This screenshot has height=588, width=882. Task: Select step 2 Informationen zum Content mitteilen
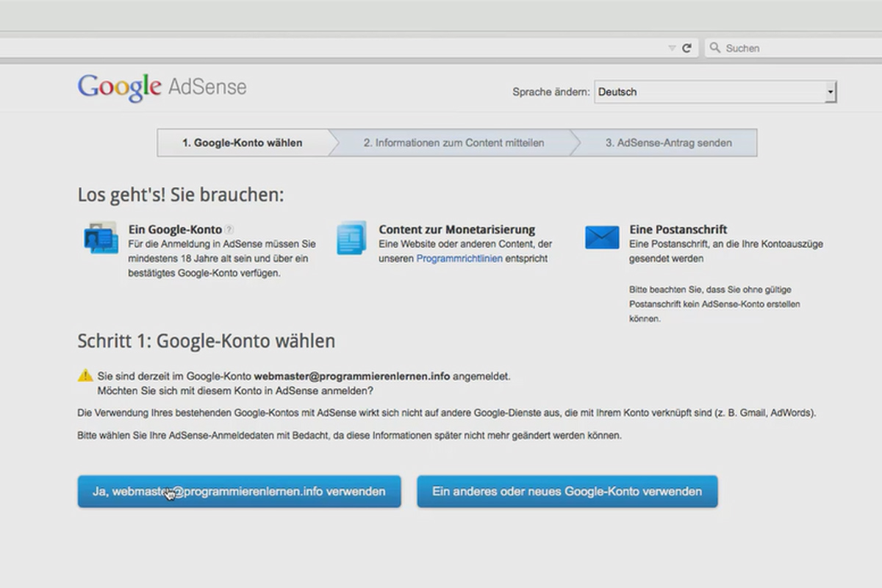(453, 143)
